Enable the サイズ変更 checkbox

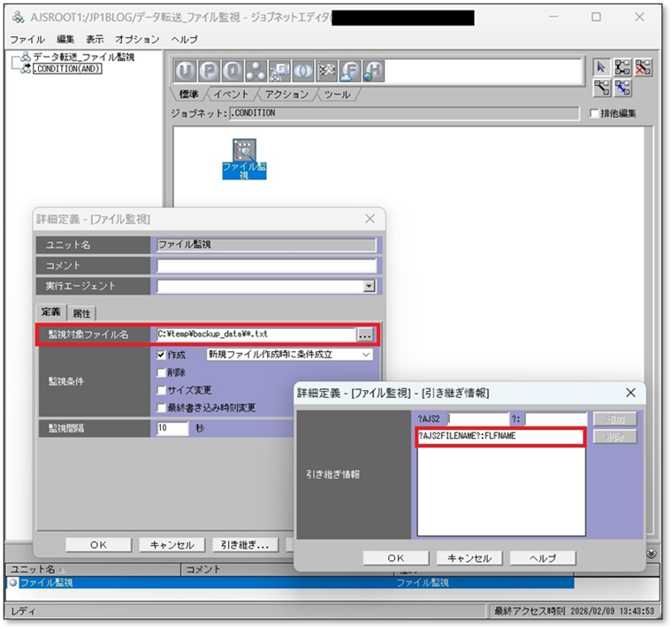coord(160,390)
